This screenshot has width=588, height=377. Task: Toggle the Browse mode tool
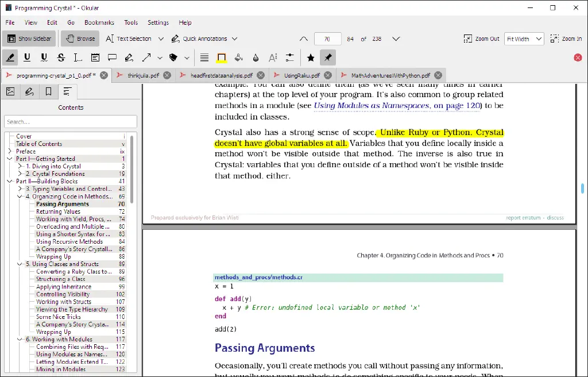click(x=80, y=39)
